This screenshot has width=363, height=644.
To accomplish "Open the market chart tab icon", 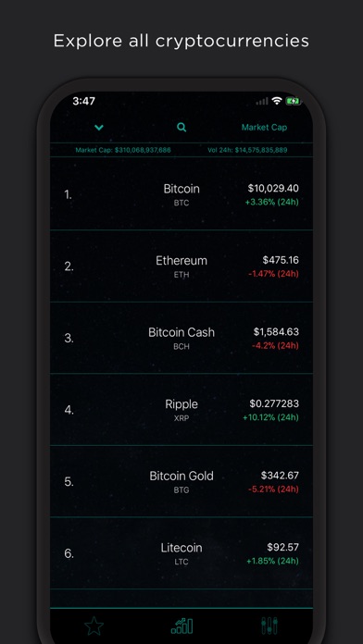I will coord(181,625).
